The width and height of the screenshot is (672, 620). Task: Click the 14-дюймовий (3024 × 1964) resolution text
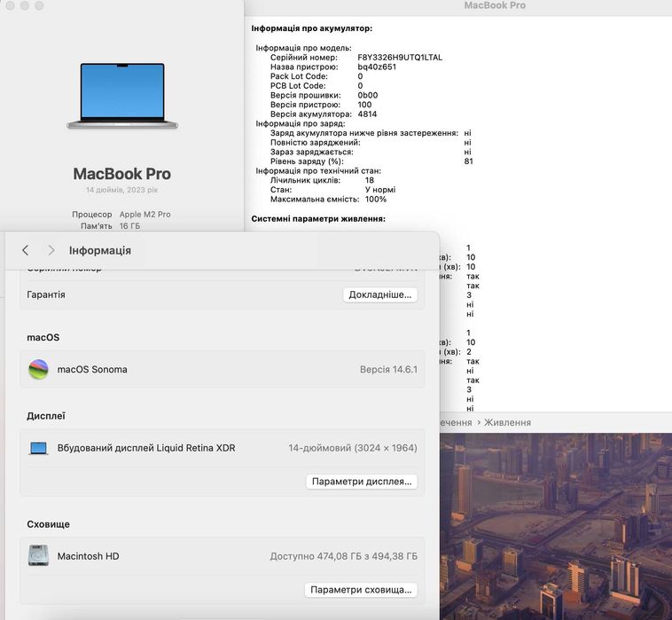[353, 448]
